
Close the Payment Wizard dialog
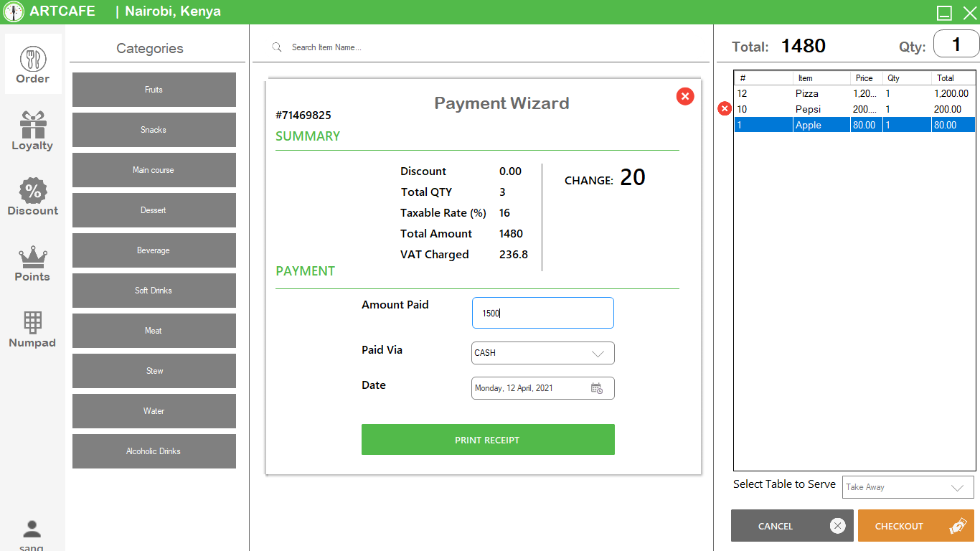point(684,96)
